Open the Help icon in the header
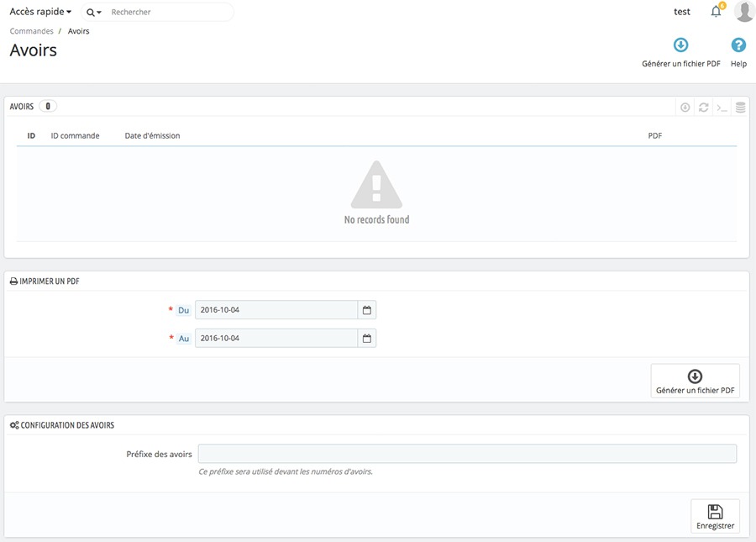This screenshot has width=756, height=542. 738,46
